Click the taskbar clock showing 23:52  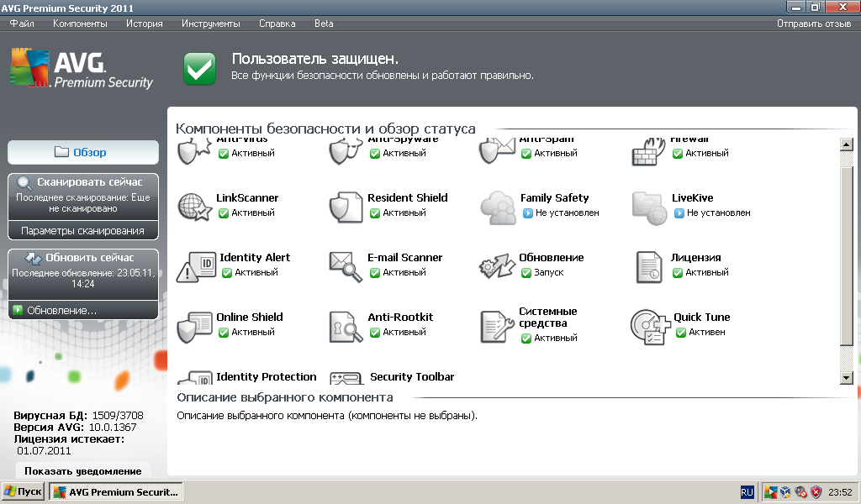840,492
